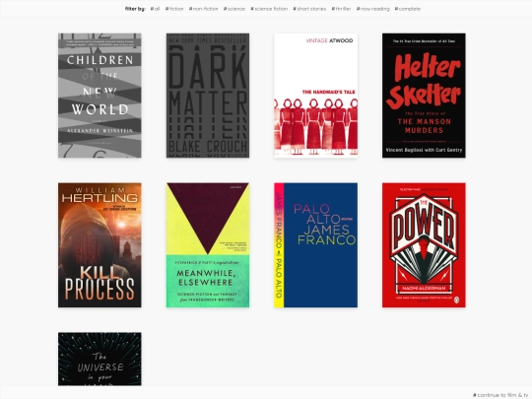Open Kill Process book cover
The image size is (532, 399).
tap(100, 245)
